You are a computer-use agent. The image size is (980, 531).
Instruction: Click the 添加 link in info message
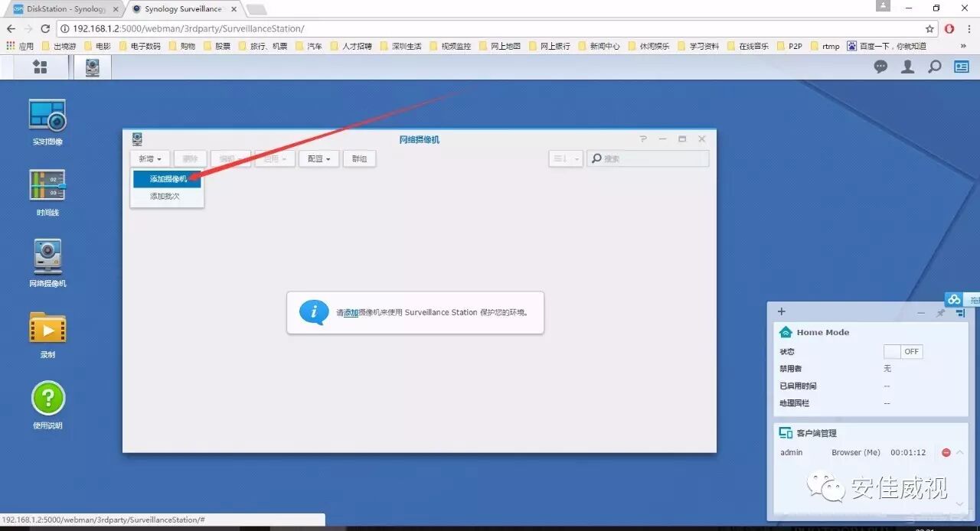(351, 312)
